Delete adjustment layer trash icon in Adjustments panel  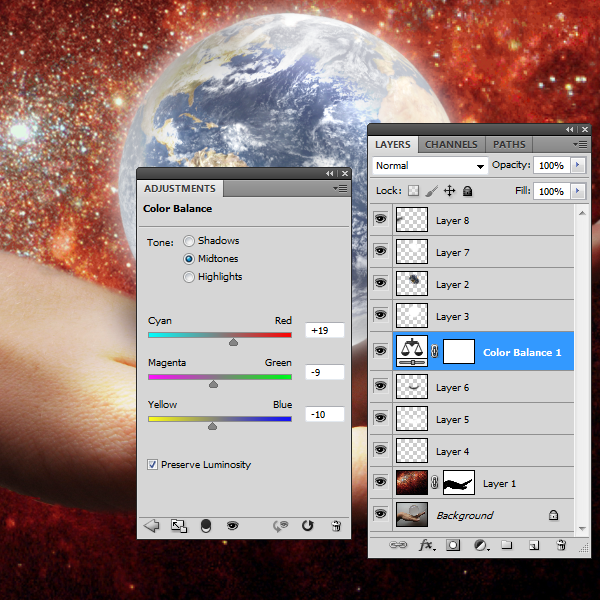(336, 526)
